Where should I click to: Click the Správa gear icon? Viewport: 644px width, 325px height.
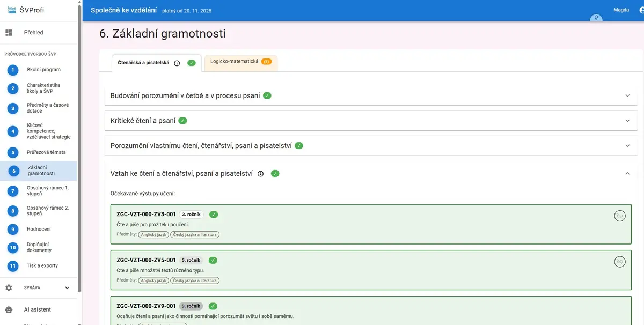(9, 288)
